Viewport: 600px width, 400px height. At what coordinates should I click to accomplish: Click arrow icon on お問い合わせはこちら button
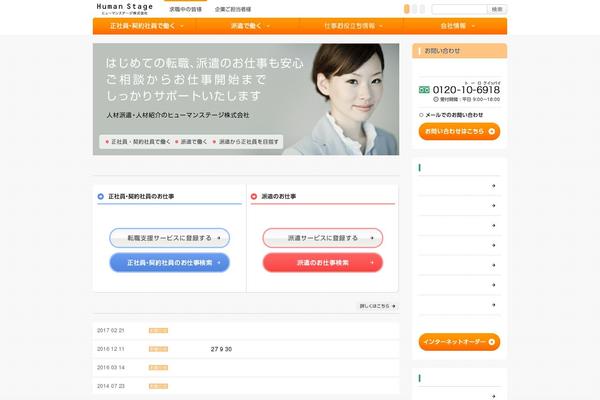(492, 131)
